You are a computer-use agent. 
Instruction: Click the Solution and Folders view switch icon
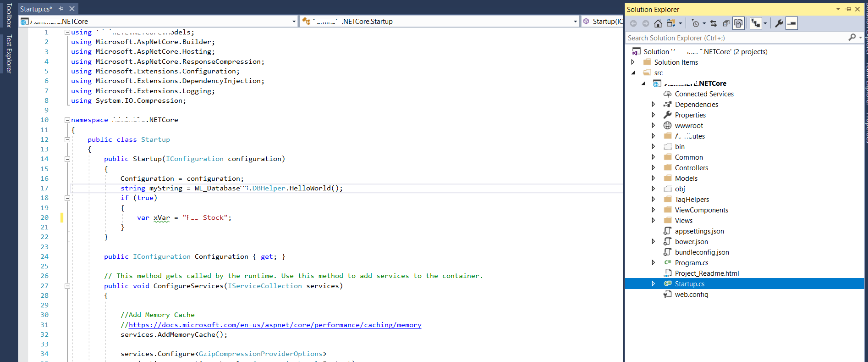(x=671, y=23)
